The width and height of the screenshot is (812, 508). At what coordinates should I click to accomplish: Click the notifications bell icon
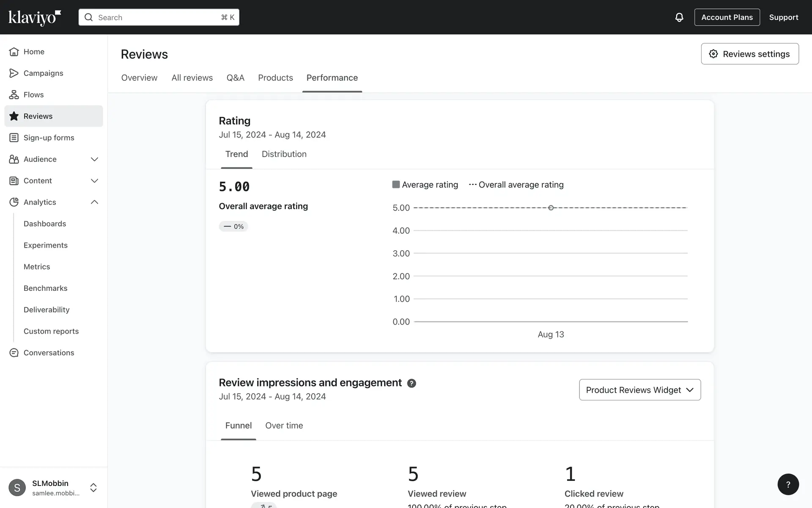pyautogui.click(x=679, y=17)
